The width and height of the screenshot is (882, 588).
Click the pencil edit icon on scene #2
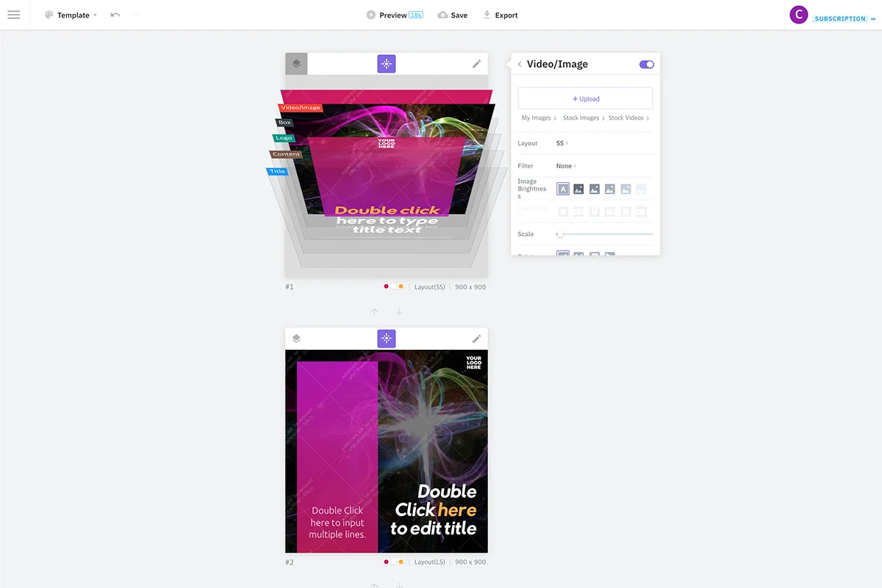click(476, 339)
